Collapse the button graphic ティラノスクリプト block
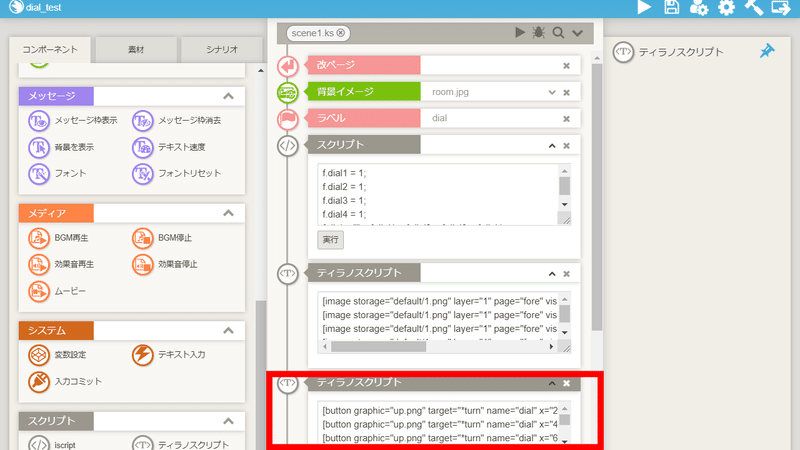The width and height of the screenshot is (800, 450). 552,383
